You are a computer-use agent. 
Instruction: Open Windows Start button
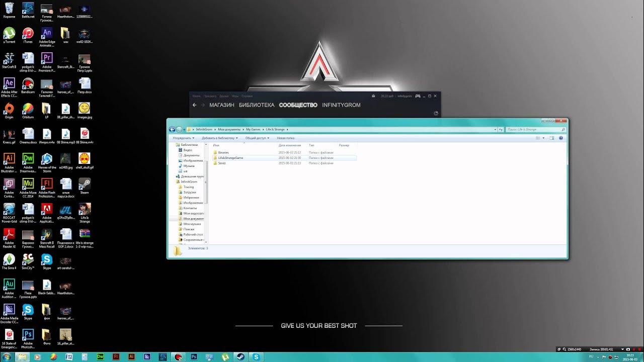(7, 356)
